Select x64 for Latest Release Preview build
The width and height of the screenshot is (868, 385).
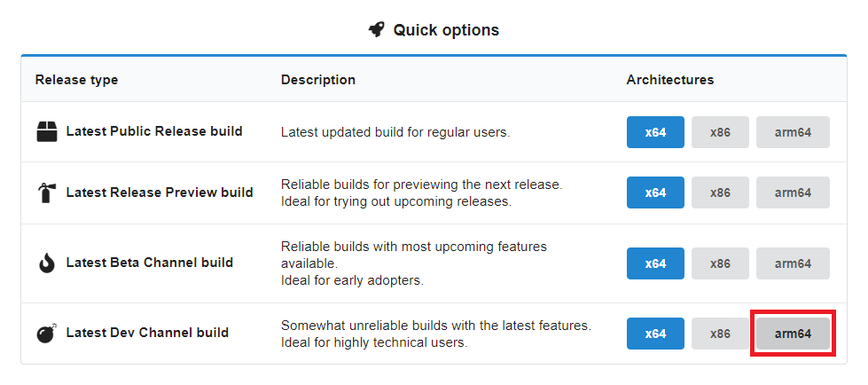[655, 192]
